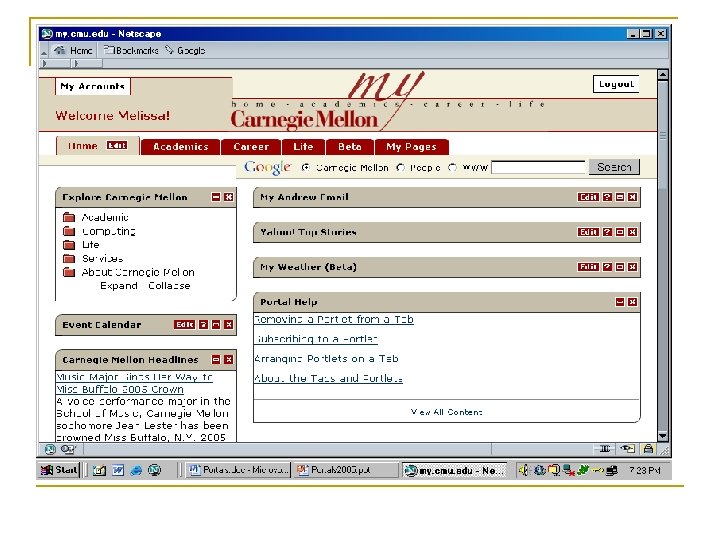The height and width of the screenshot is (540, 720).
Task: Switch to the My Pages tab
Action: (411, 147)
